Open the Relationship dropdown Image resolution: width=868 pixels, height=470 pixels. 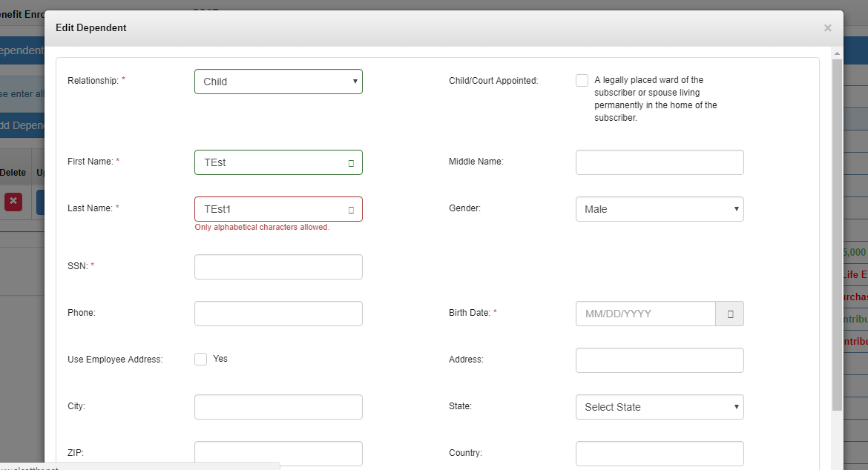pos(278,82)
